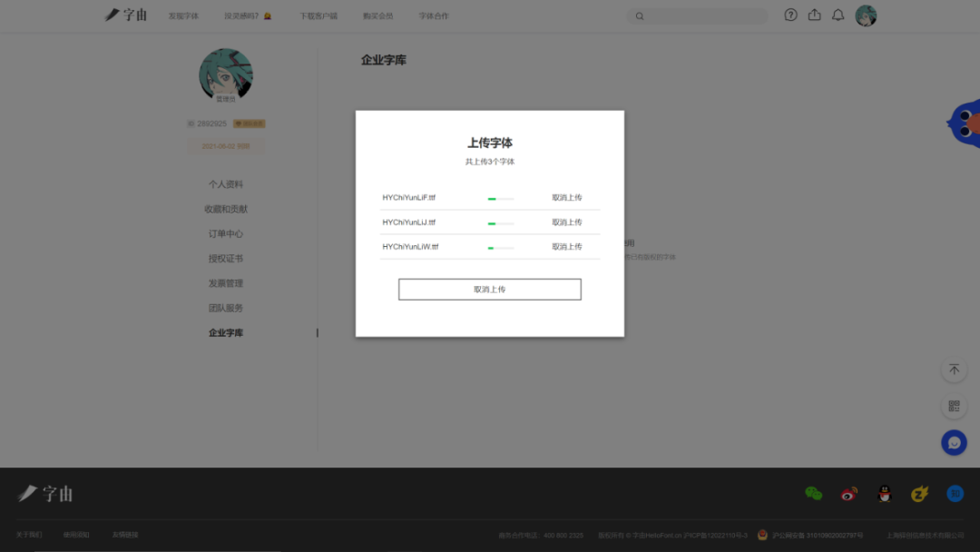Click the user avatar in top bar
The width and height of the screenshot is (980, 552).
[866, 15]
